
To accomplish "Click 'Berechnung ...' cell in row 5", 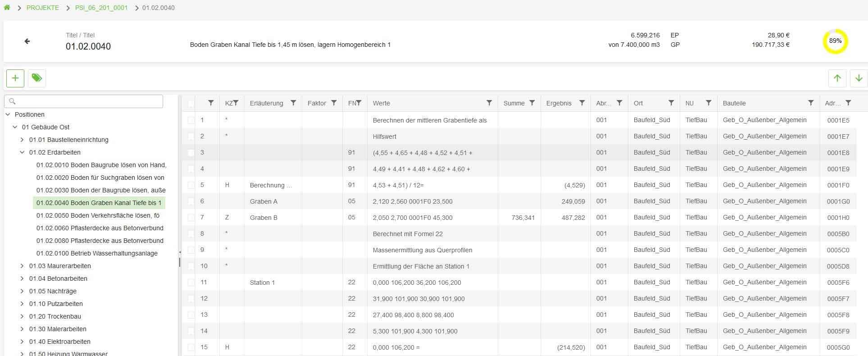I will click(x=273, y=185).
